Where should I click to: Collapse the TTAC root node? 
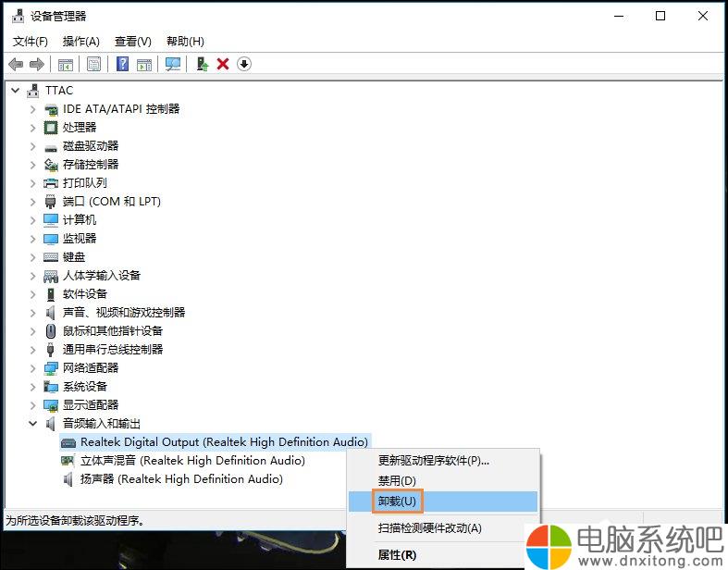pyautogui.click(x=16, y=90)
